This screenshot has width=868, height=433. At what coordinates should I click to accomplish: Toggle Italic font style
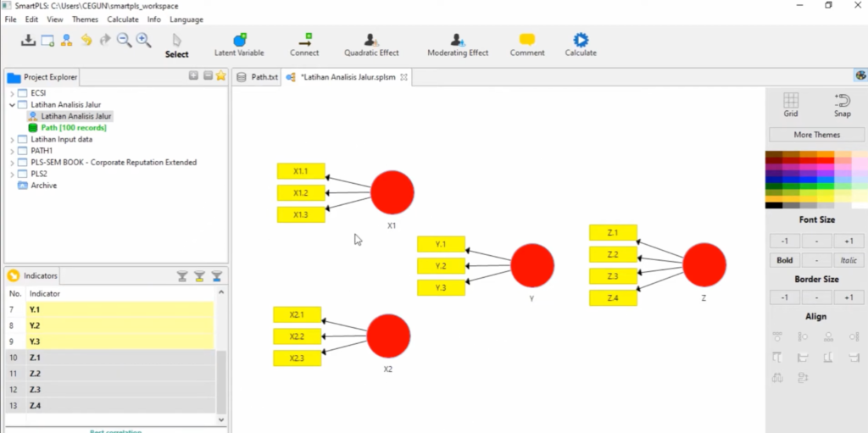(x=849, y=260)
